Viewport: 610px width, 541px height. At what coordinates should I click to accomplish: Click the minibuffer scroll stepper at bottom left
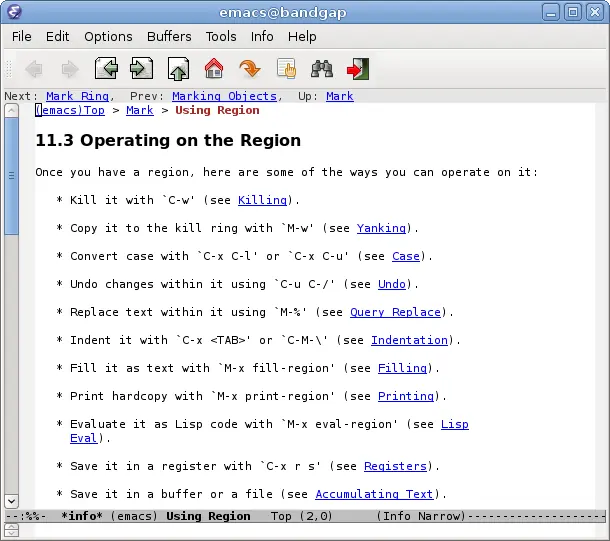11,530
